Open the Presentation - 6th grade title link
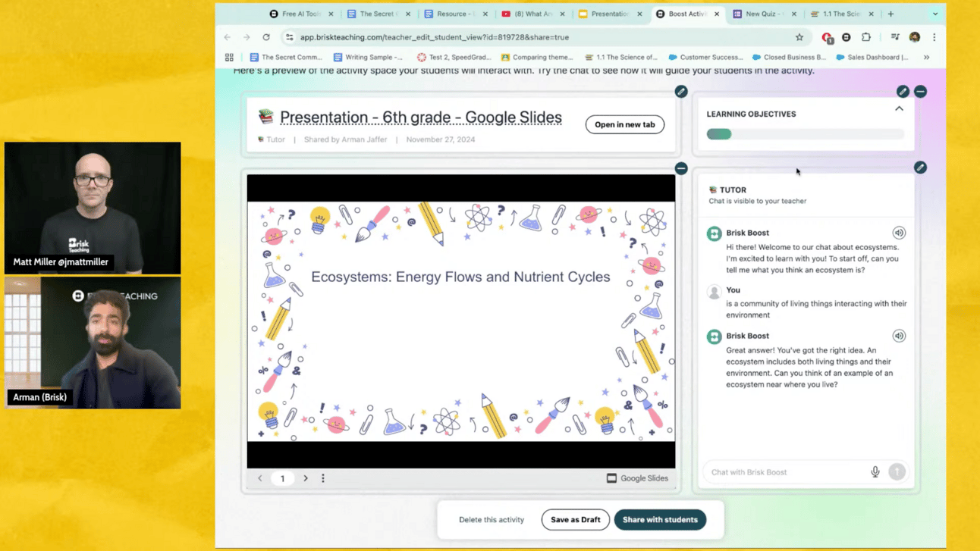Screen dimensions: 980x551 click(x=421, y=117)
